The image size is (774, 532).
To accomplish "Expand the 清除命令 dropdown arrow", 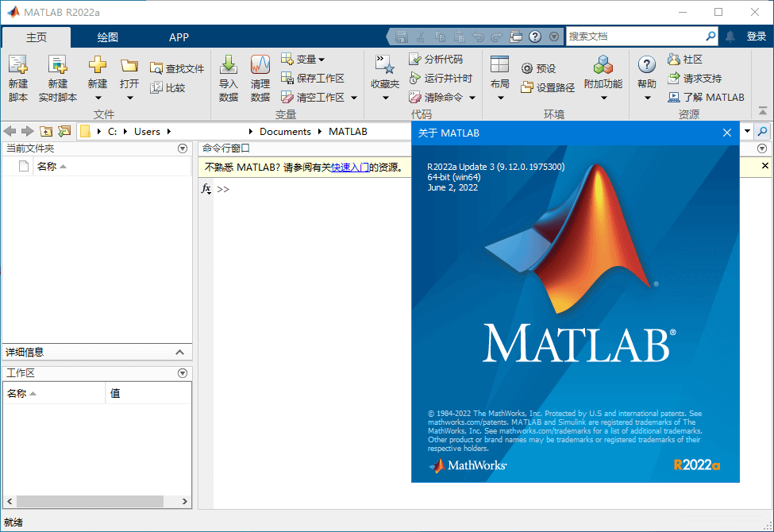I will point(472,98).
